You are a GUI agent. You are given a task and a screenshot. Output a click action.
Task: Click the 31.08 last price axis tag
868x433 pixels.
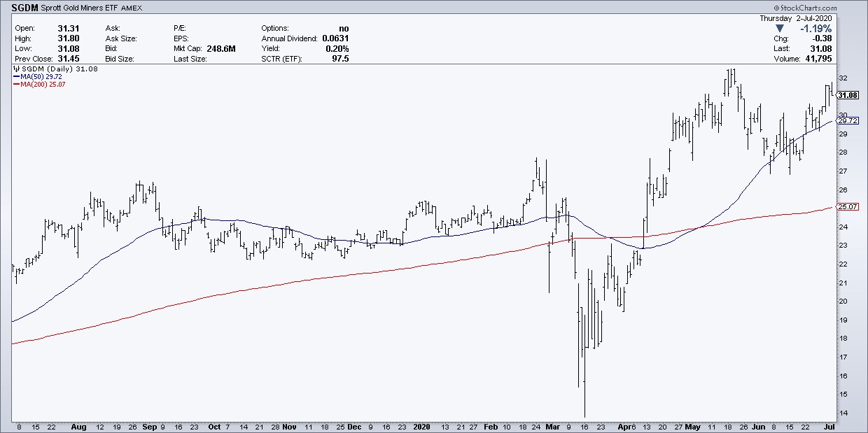(847, 95)
